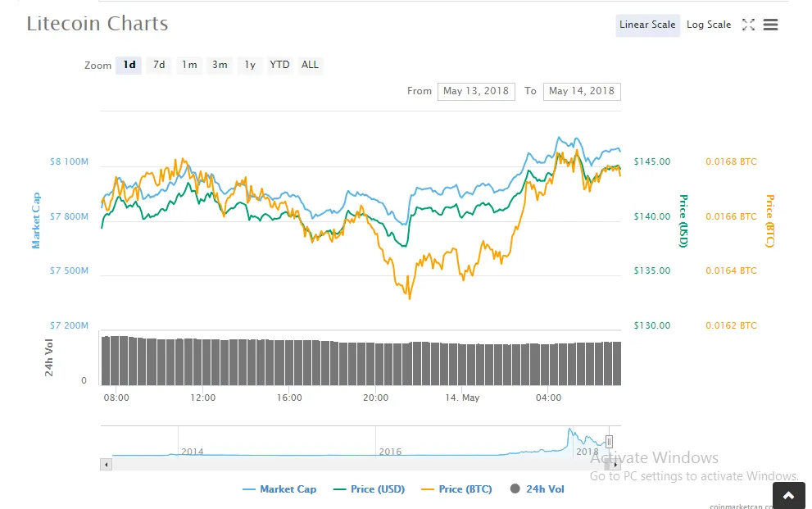The width and height of the screenshot is (812, 509).
Task: Click the 0.0162 BTC axis label
Action: pyautogui.click(x=731, y=325)
